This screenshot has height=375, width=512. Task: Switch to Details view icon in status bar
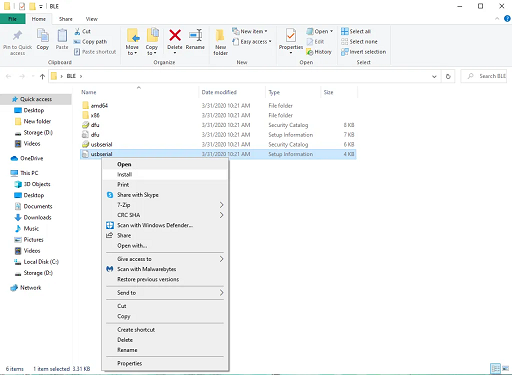click(495, 368)
